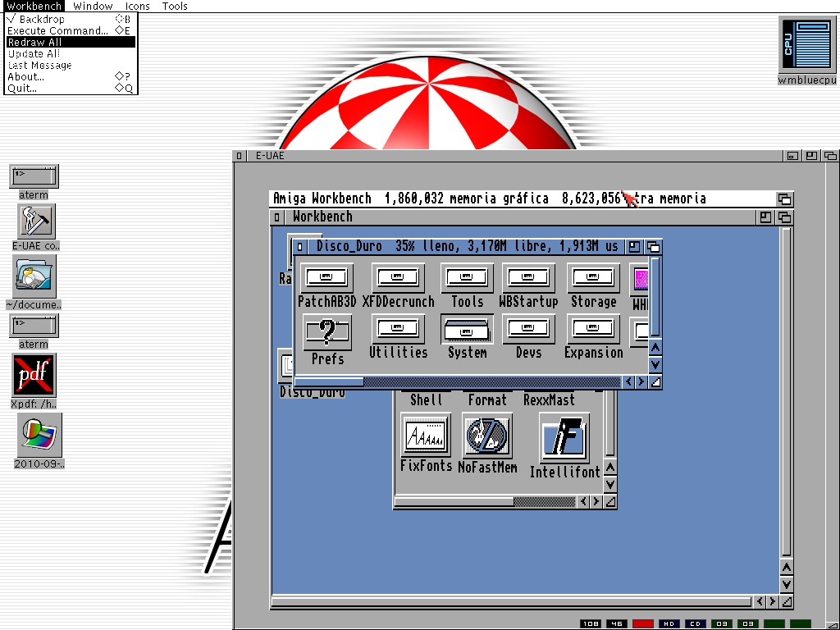Viewport: 840px width, 630px height.
Task: Click System window up scroll arrow
Action: pos(609,468)
